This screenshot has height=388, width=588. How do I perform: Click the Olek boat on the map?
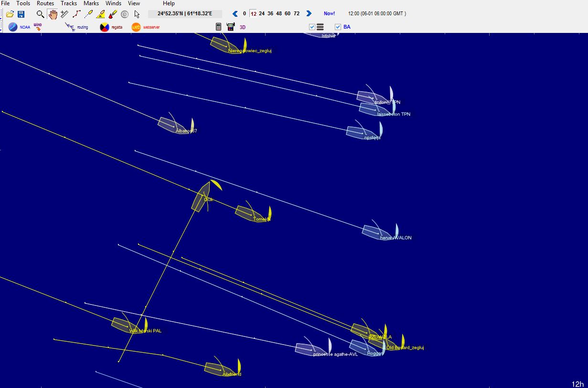[x=202, y=198]
